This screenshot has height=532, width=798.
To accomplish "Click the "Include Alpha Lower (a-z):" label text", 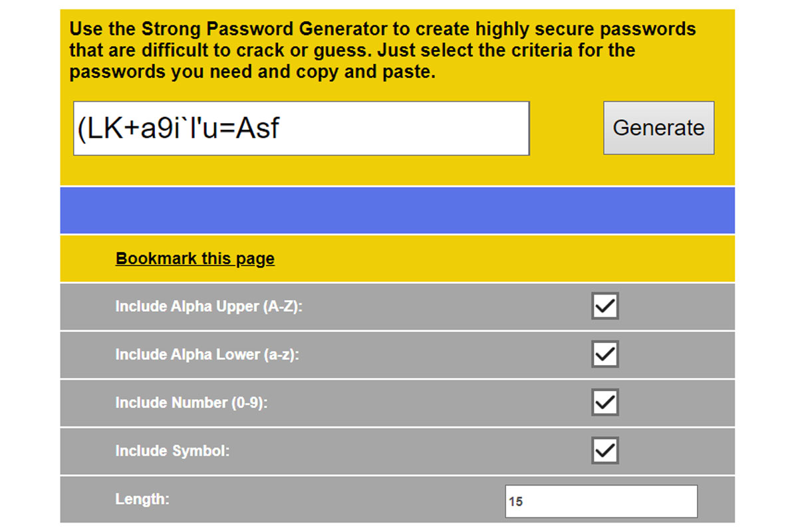I will click(x=207, y=355).
